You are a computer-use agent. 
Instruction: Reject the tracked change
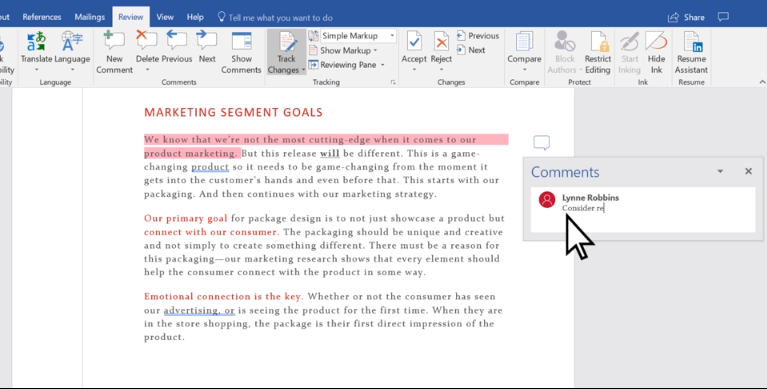[441, 46]
